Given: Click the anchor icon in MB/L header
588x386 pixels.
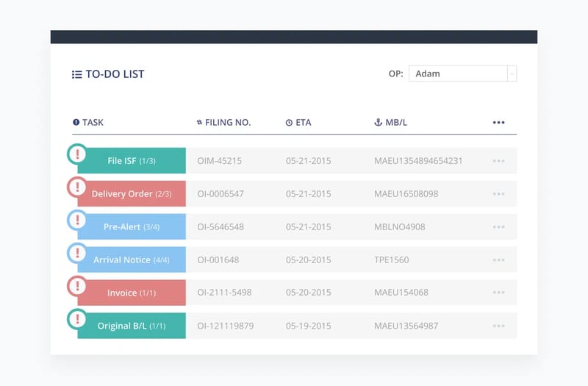Looking at the screenshot, I should [378, 123].
